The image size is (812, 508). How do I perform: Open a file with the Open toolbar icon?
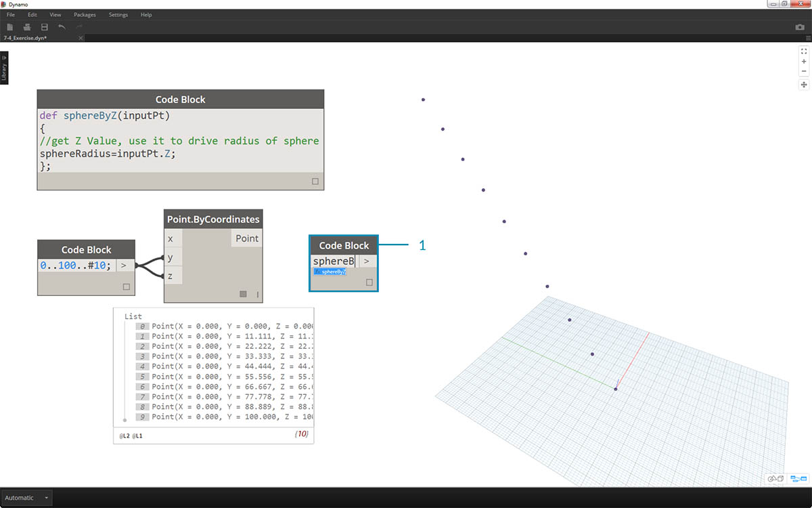pyautogui.click(x=27, y=27)
